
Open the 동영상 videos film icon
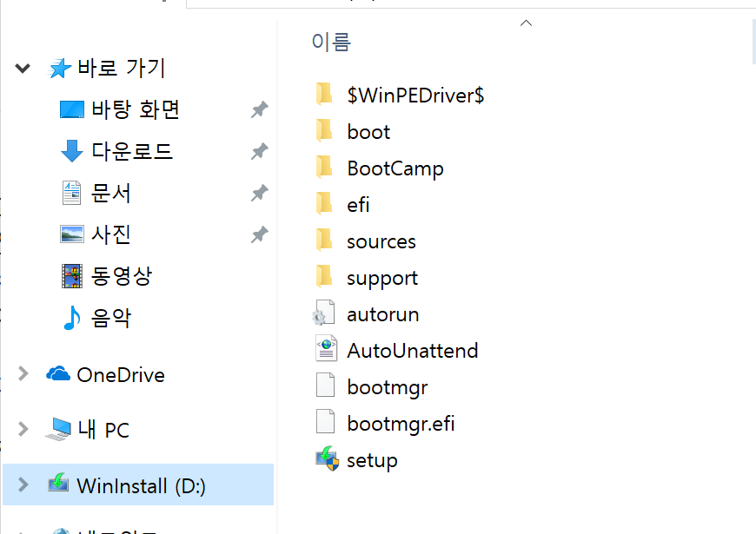point(72,275)
